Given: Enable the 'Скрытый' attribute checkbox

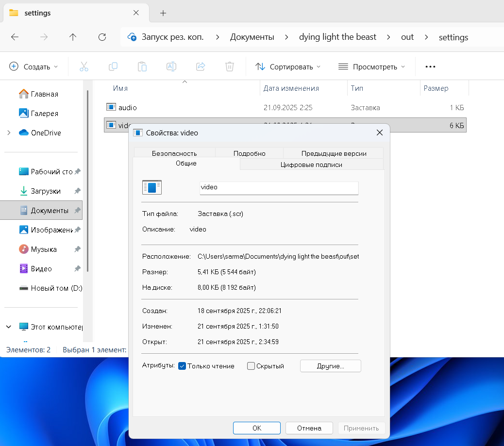Looking at the screenshot, I should coord(251,366).
